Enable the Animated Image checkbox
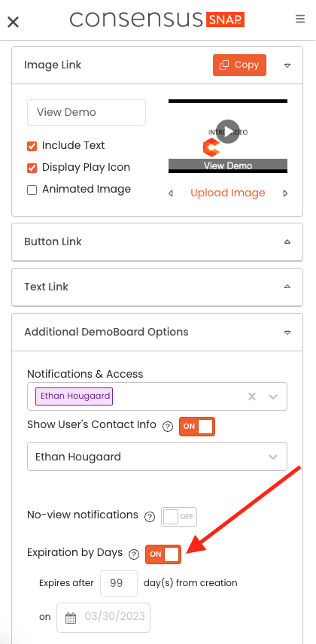 32,190
